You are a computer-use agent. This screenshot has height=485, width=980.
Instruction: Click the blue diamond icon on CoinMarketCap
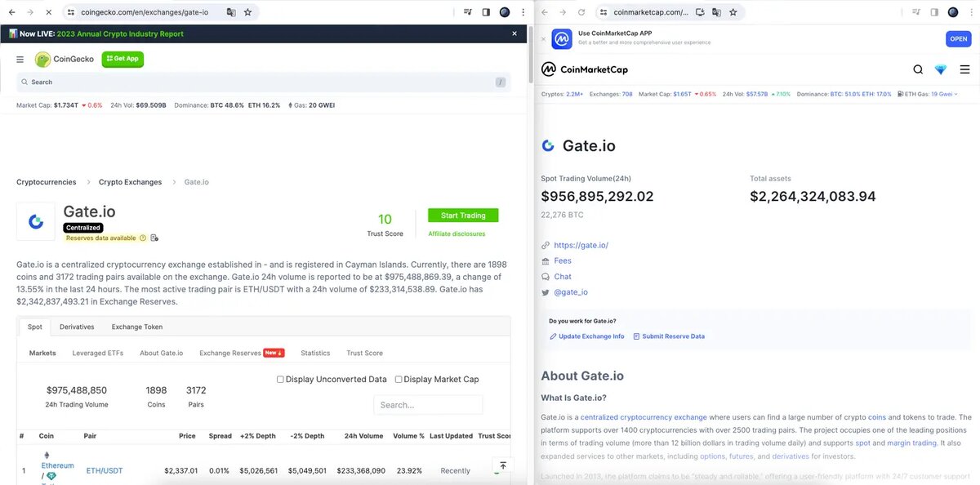point(942,69)
